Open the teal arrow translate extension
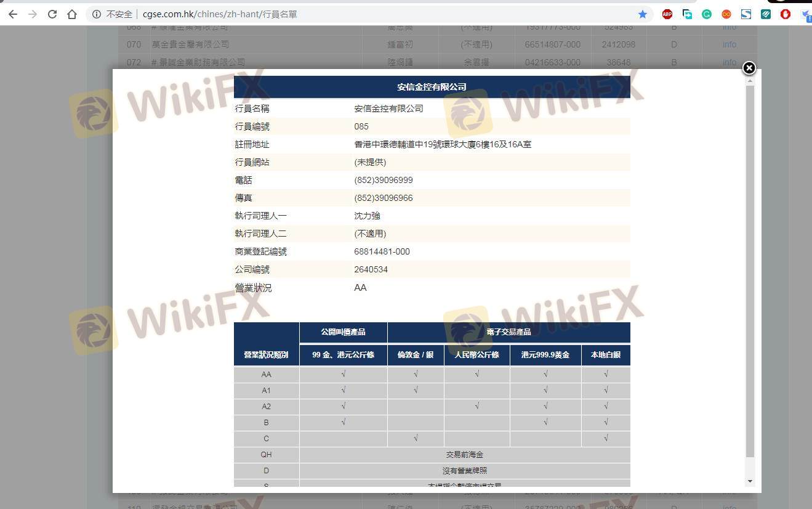 click(x=687, y=14)
